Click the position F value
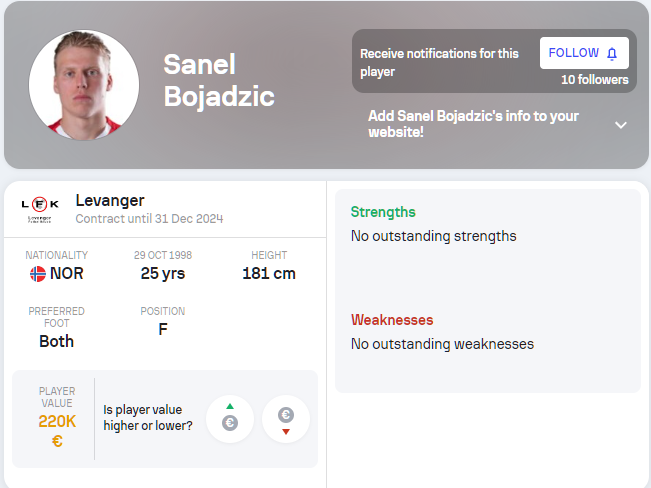 point(163,329)
